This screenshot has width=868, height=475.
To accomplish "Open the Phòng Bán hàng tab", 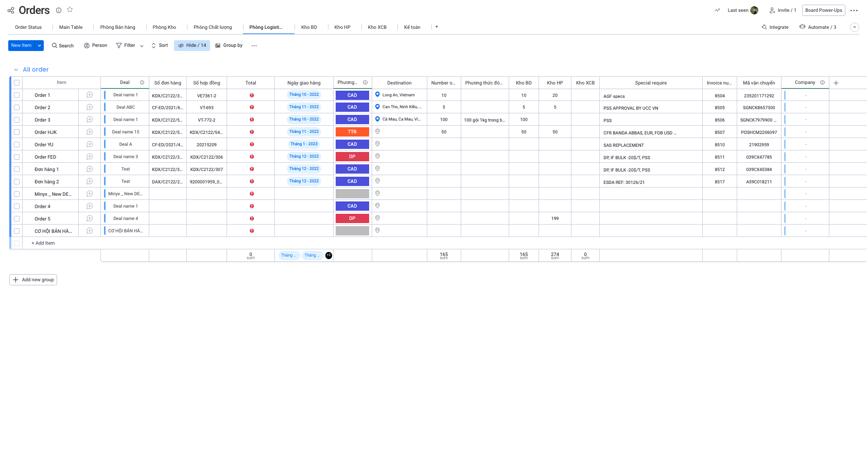I will click(117, 27).
